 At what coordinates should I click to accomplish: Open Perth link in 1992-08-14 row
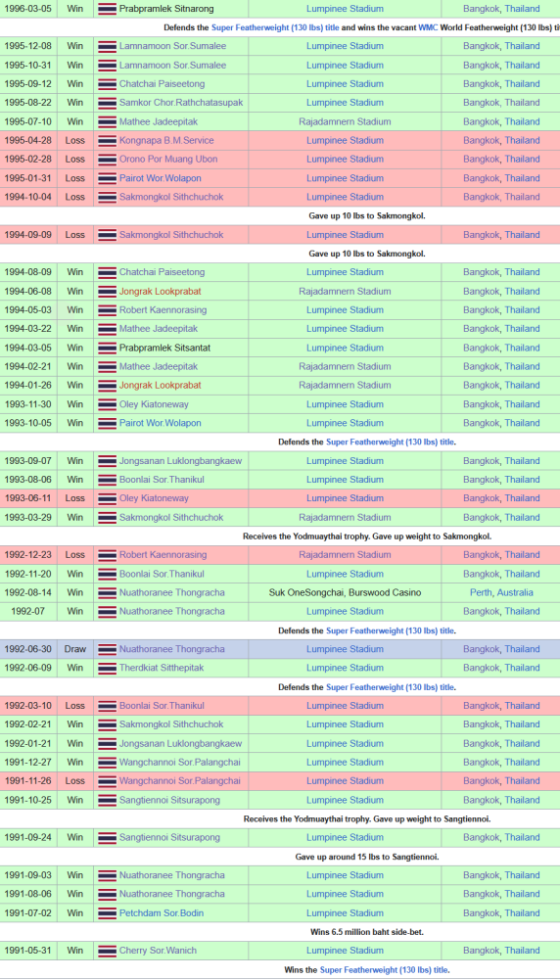(481, 592)
